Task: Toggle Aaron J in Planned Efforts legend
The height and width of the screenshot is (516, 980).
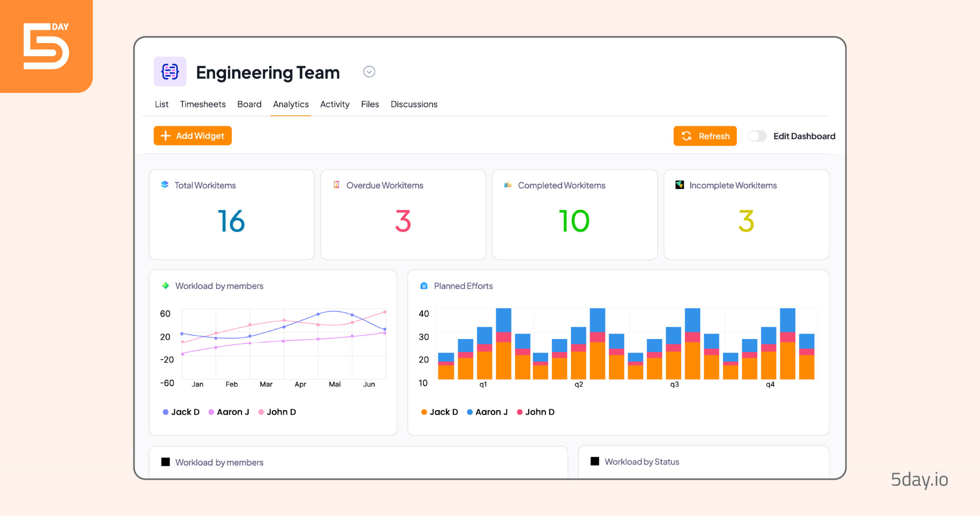Action: (x=487, y=412)
